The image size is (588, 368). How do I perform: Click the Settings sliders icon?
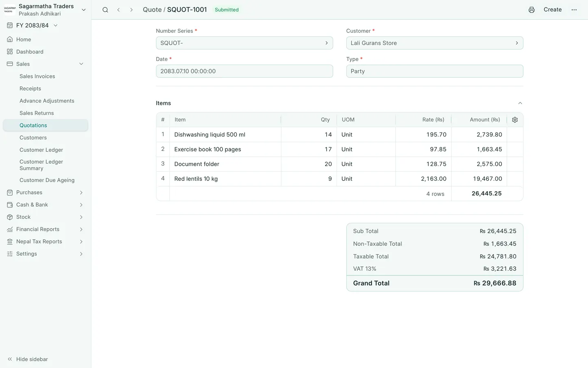click(x=10, y=254)
